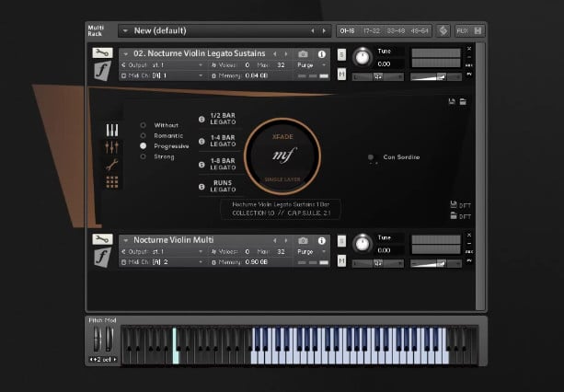The height and width of the screenshot is (392, 564).
Task: Expand Nocturne Violin Multi name dropdown
Action: (x=125, y=240)
